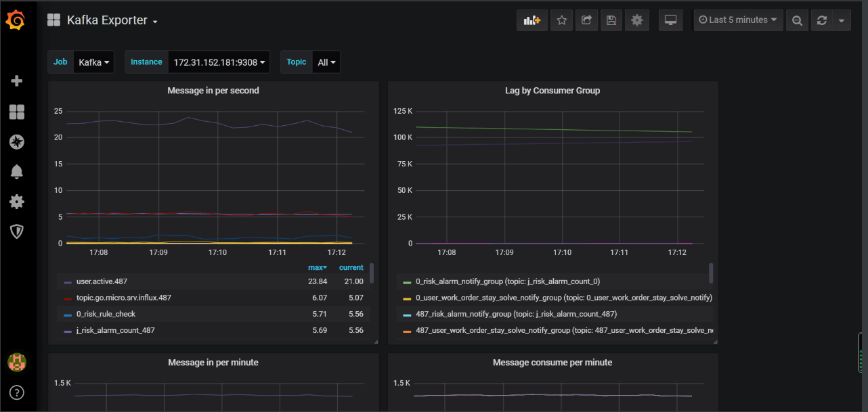The image size is (868, 412).
Task: Zoom out time range magnifier icon
Action: [x=797, y=20]
